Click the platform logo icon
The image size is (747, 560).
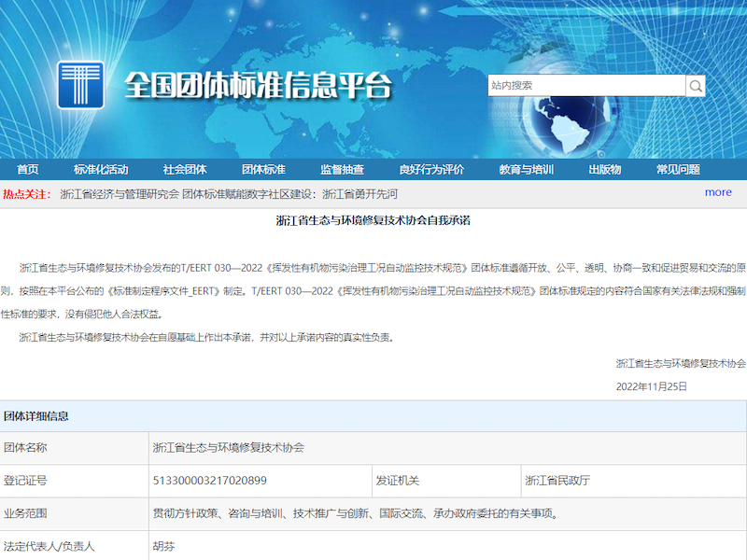click(x=80, y=85)
